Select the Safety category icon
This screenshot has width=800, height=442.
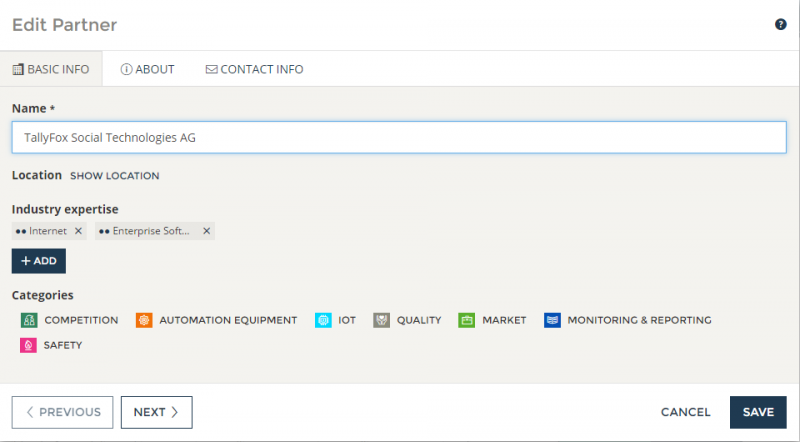click(x=29, y=345)
